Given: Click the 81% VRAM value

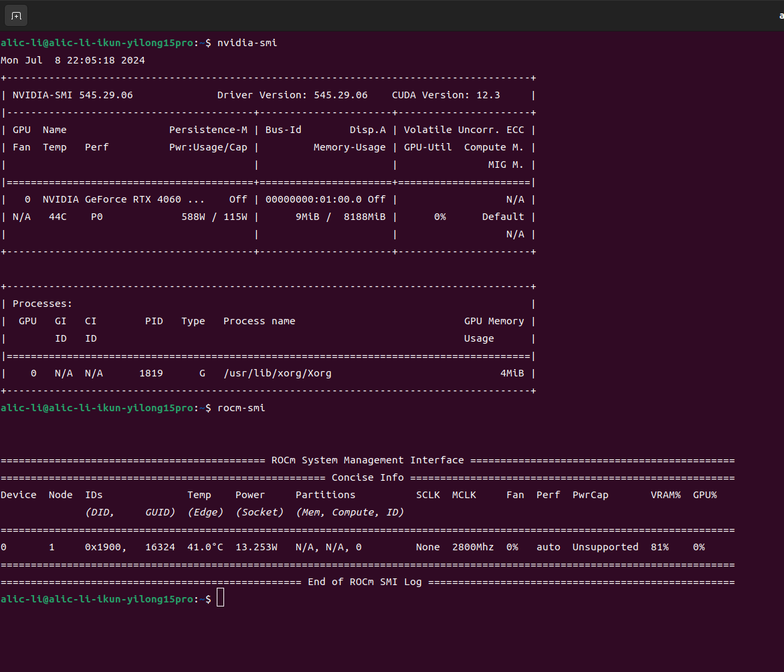Looking at the screenshot, I should click(660, 547).
